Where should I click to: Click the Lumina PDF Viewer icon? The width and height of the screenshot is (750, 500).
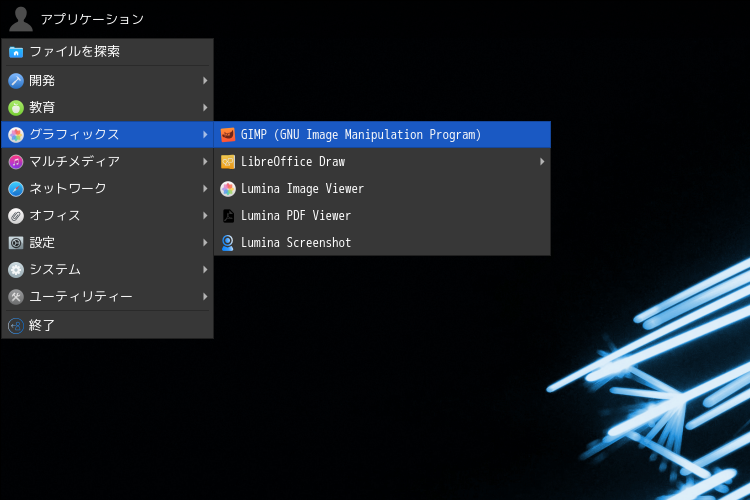[x=228, y=216]
